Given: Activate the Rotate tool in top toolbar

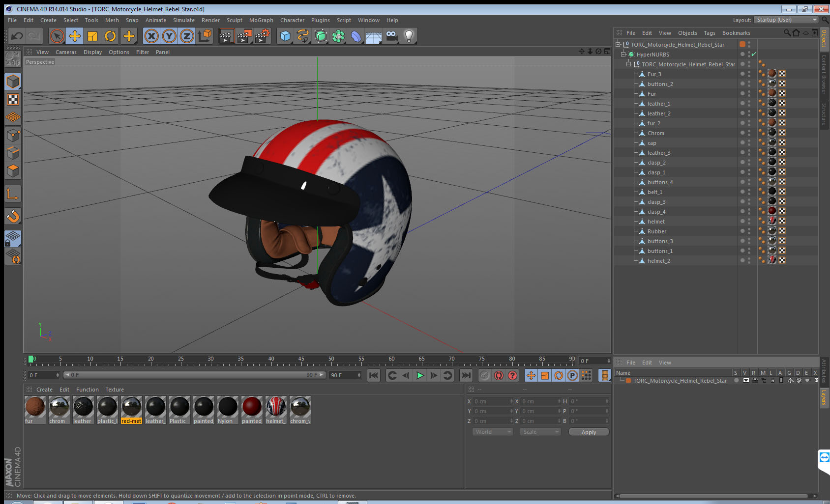Looking at the screenshot, I should 110,36.
